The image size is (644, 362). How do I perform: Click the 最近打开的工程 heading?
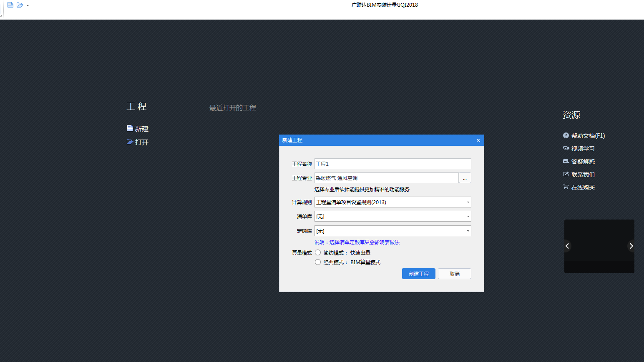233,108
